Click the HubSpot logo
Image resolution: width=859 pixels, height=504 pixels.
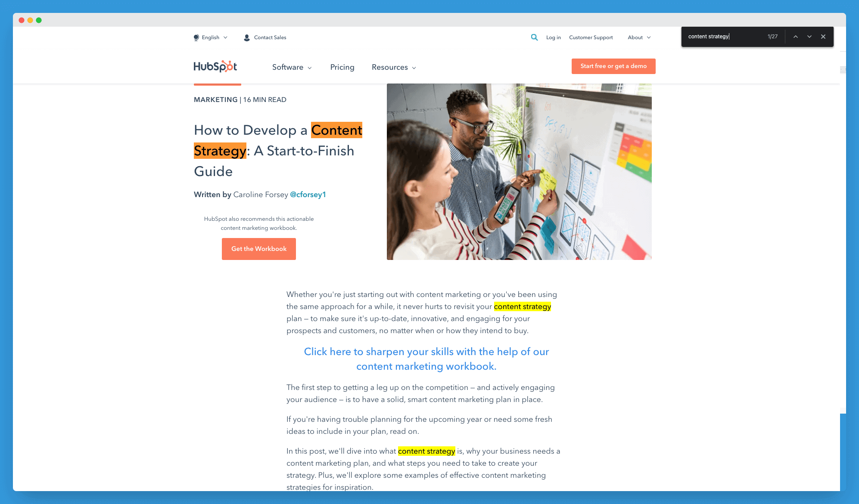pyautogui.click(x=215, y=66)
